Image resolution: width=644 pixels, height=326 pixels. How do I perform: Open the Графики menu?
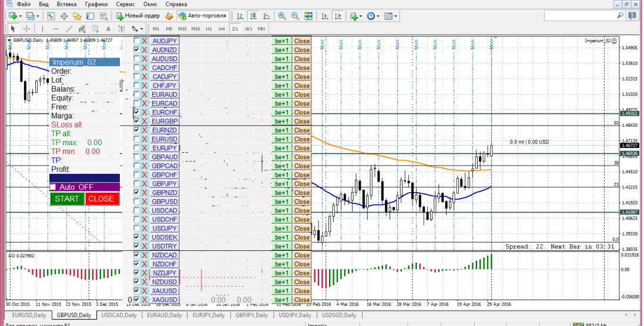96,4
